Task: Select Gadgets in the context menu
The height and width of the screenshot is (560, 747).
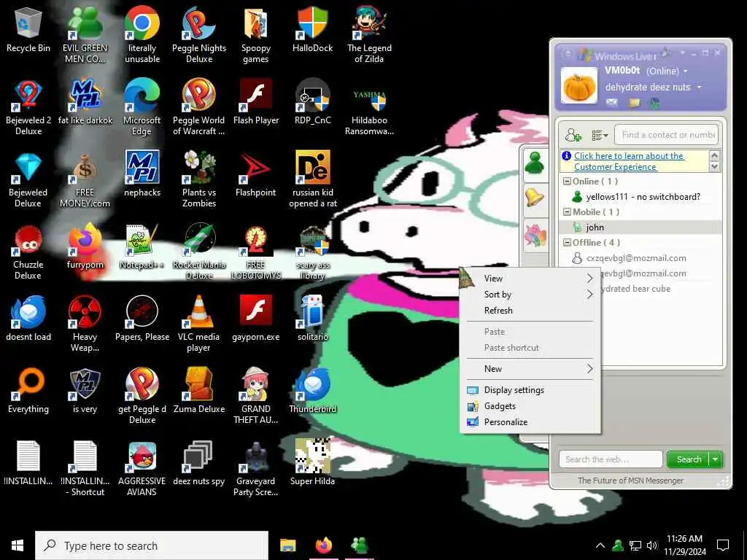Action: (x=530, y=406)
